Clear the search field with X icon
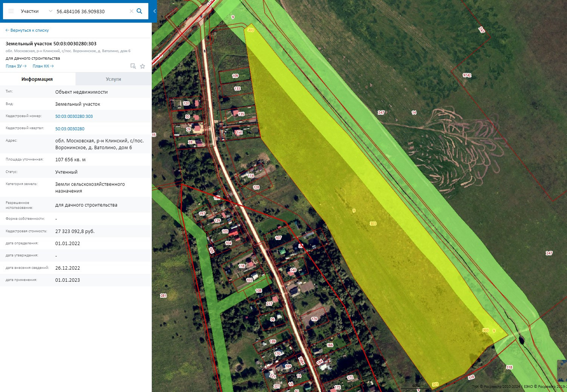The image size is (567, 392). click(131, 11)
